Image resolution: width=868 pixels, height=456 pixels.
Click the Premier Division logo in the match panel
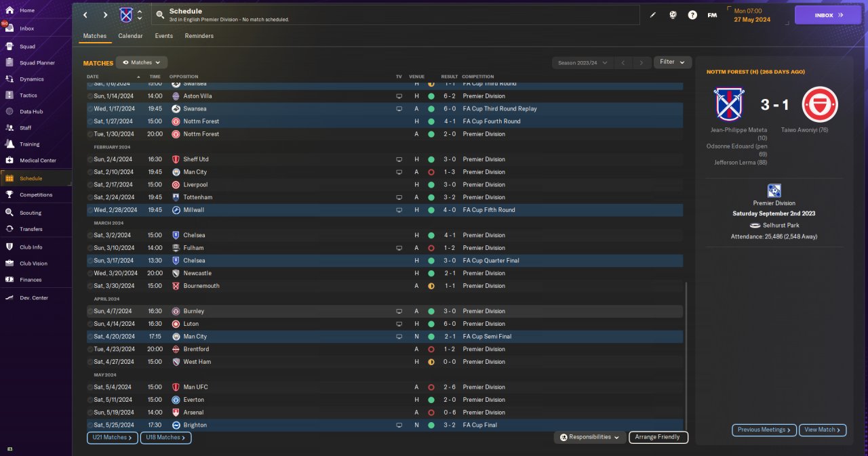point(774,190)
